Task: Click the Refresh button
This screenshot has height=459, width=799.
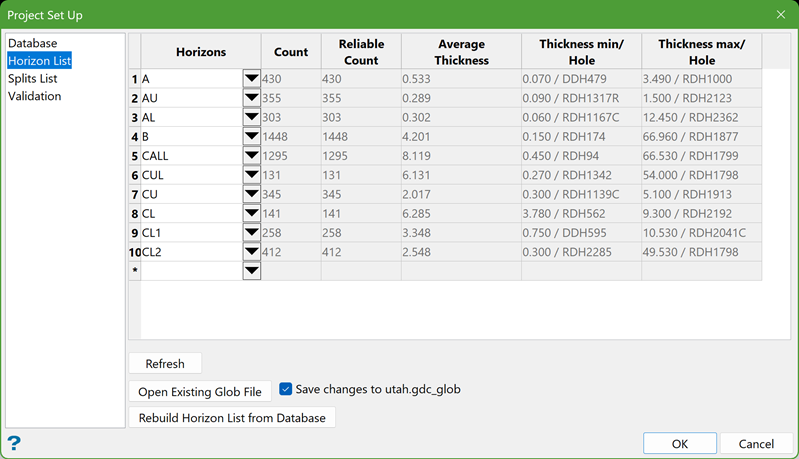Action: tap(165, 364)
